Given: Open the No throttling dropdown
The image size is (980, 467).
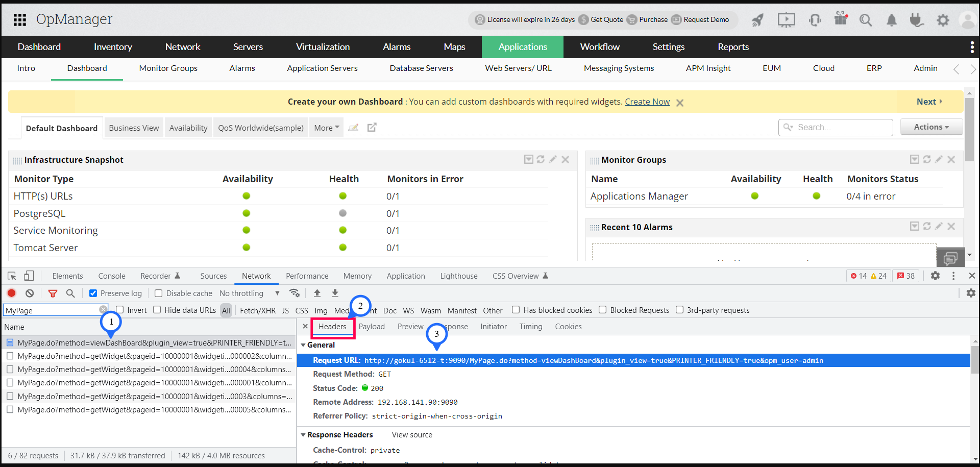Looking at the screenshot, I should coord(249,293).
